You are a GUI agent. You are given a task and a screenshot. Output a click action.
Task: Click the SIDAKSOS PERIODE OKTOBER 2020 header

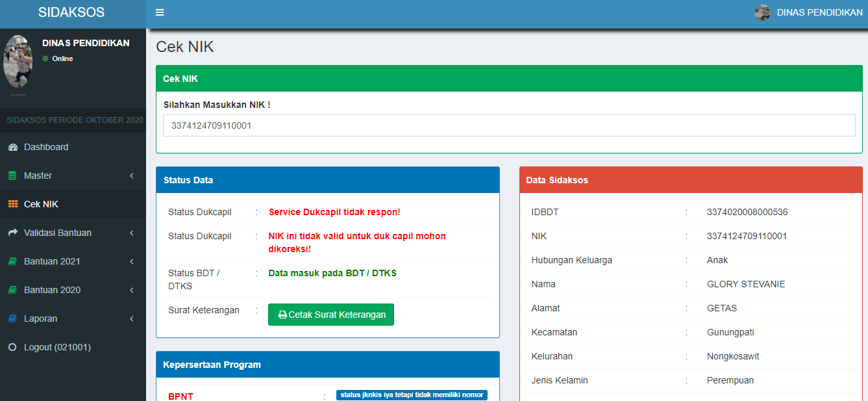coord(74,120)
